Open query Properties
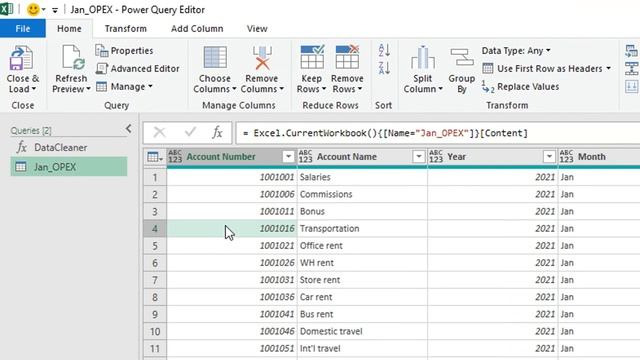640x360 pixels. point(124,51)
